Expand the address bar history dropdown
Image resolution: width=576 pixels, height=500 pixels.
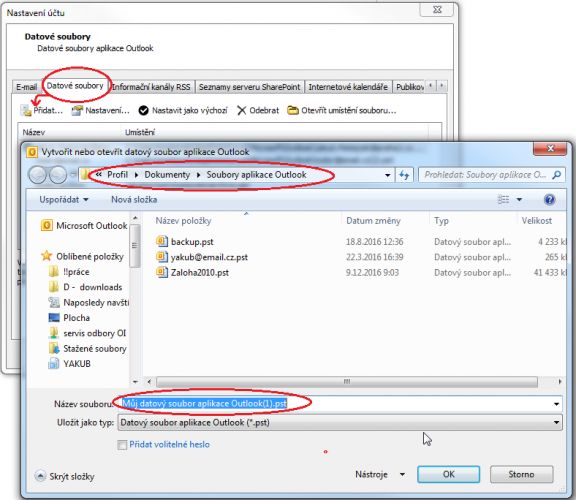(x=387, y=175)
